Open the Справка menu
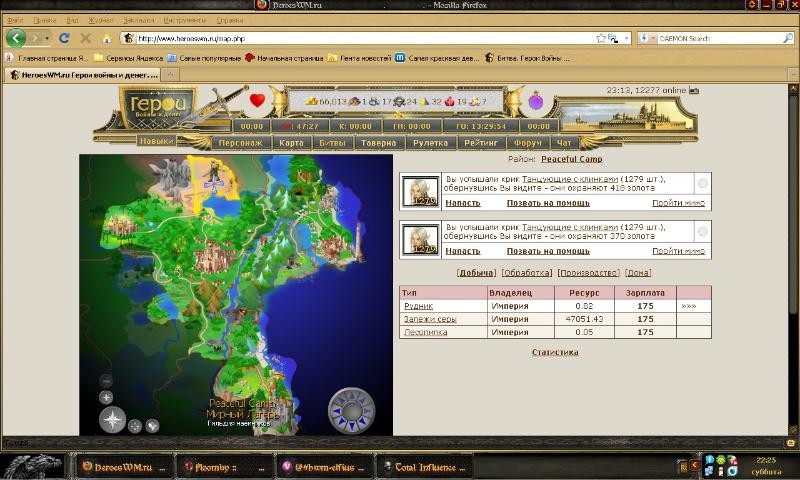 tap(230, 20)
